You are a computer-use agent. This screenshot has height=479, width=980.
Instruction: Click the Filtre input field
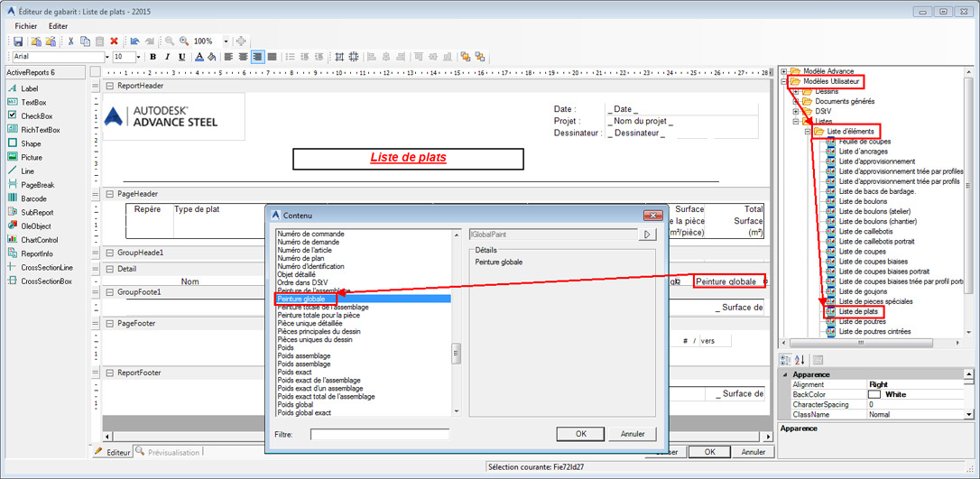[380, 434]
